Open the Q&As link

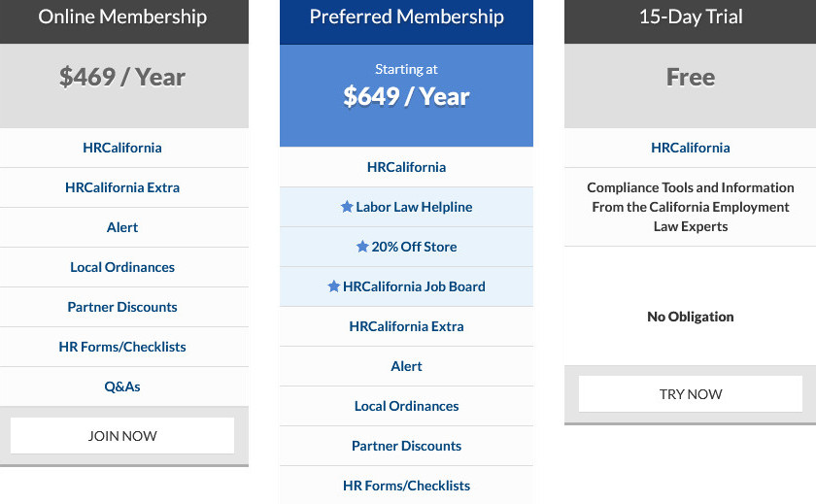coord(122,386)
